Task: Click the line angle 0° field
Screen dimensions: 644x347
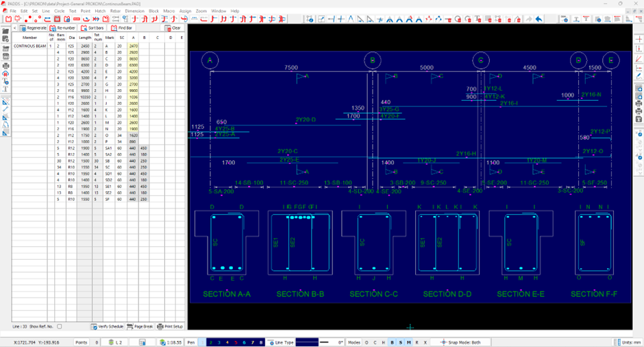Action: [x=340, y=342]
